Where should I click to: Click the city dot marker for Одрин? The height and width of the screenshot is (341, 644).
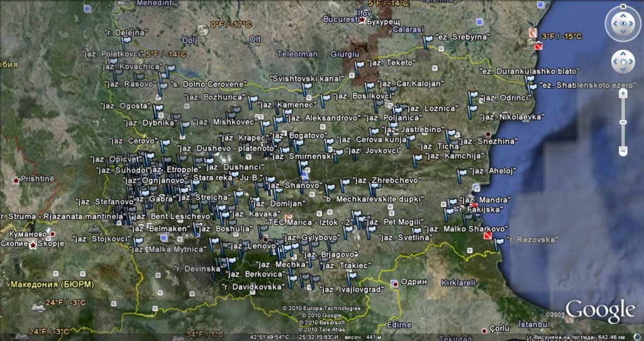click(394, 283)
